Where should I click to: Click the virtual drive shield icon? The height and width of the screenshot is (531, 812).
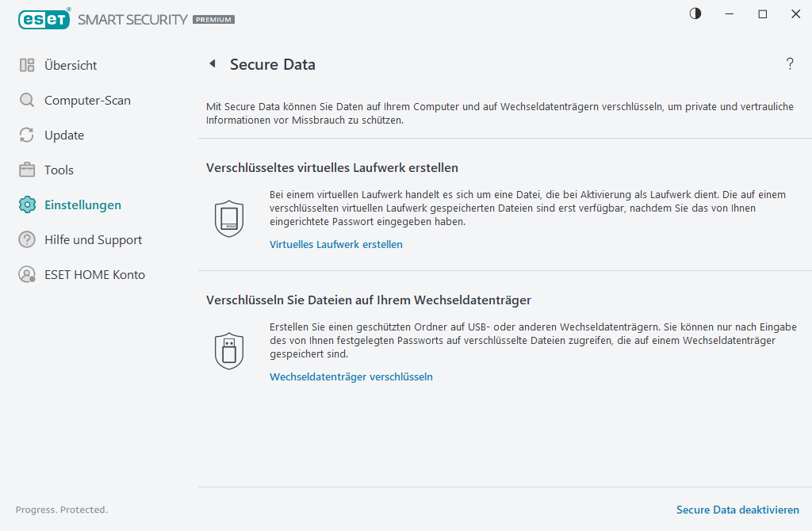coord(229,218)
